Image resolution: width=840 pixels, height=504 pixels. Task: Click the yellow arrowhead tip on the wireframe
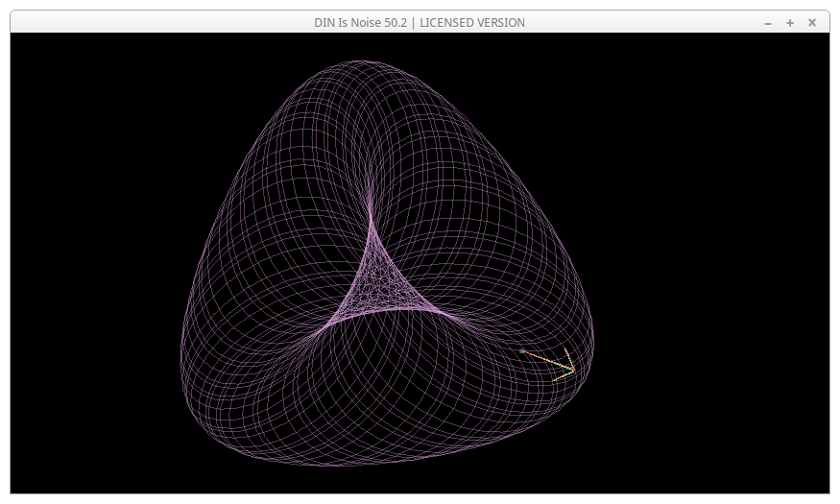point(574,371)
